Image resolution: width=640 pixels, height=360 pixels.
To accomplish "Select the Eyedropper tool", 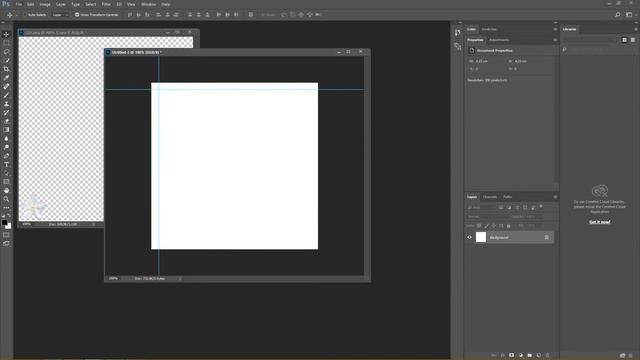I will [x=6, y=78].
